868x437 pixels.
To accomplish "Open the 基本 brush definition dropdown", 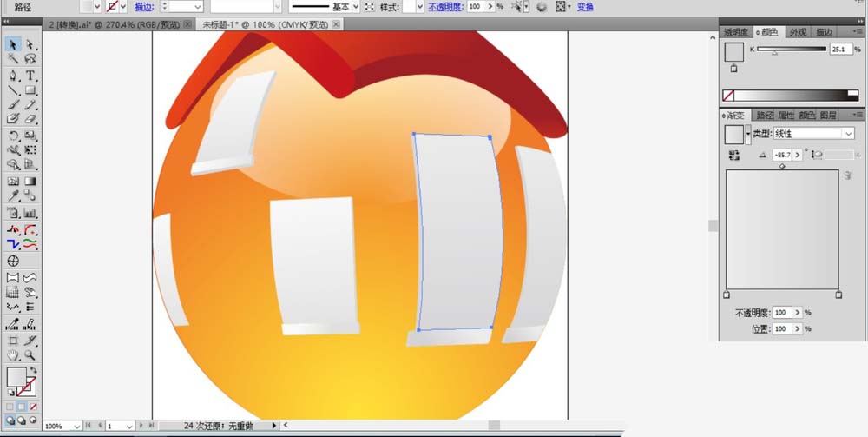I will 356,7.
